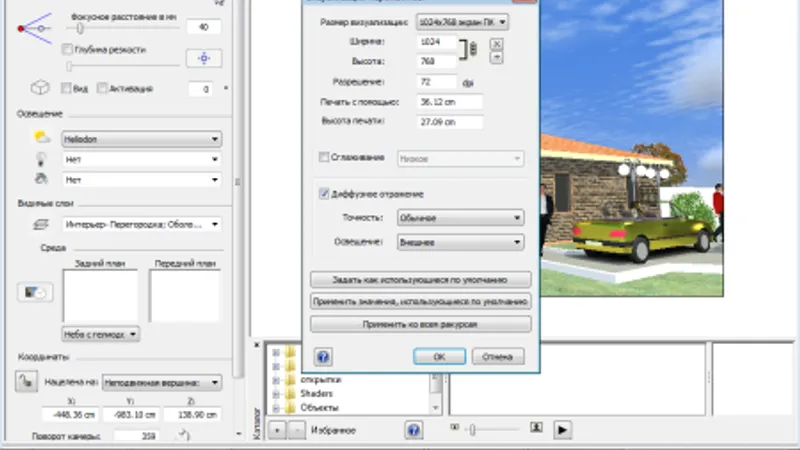Click the blue help icon in the catalog bar

(x=414, y=430)
